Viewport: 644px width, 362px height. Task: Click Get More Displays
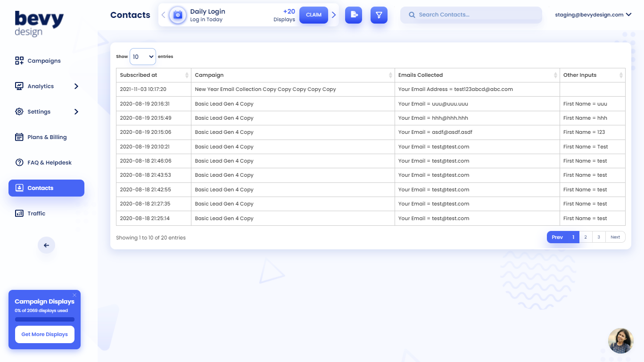pyautogui.click(x=44, y=334)
